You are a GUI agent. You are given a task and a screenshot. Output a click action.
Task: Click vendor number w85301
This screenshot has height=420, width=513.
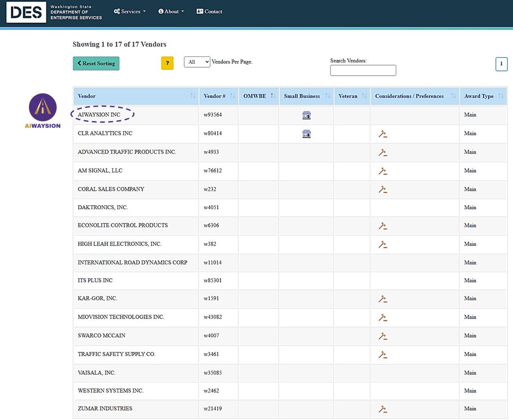[x=213, y=280]
